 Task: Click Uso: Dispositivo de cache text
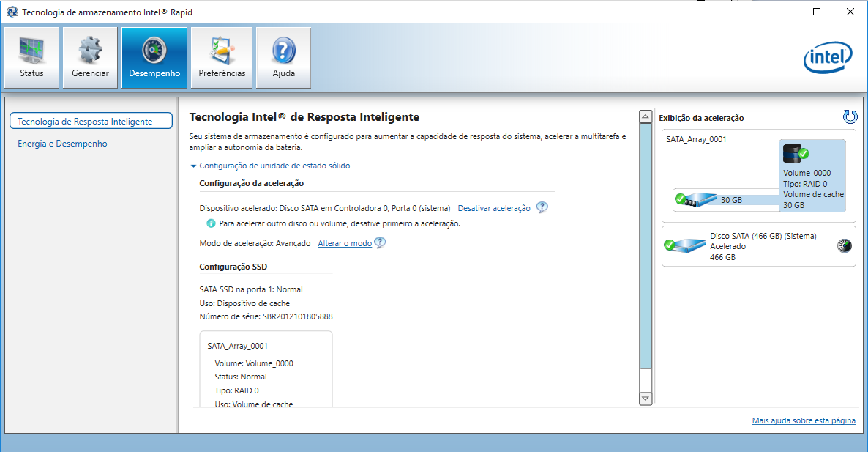244,303
